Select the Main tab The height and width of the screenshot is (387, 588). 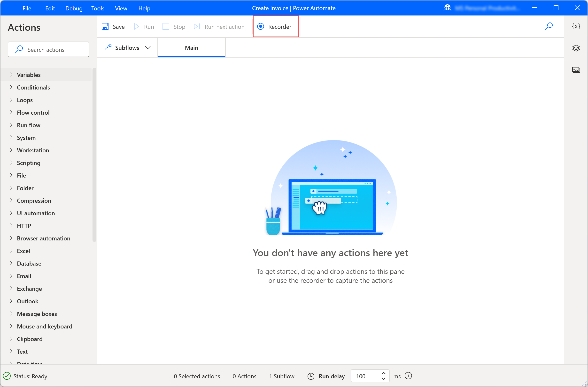192,47
